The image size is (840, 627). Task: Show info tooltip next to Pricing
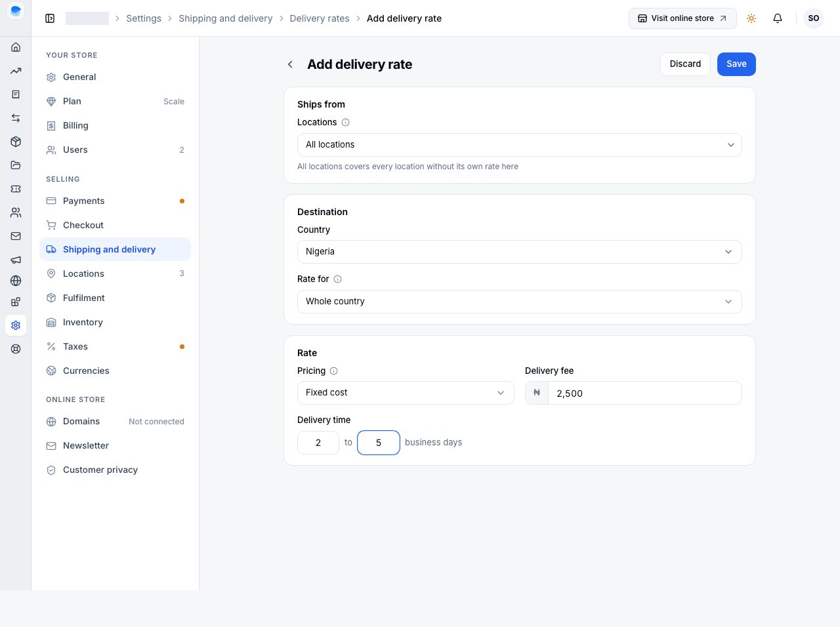click(x=334, y=371)
